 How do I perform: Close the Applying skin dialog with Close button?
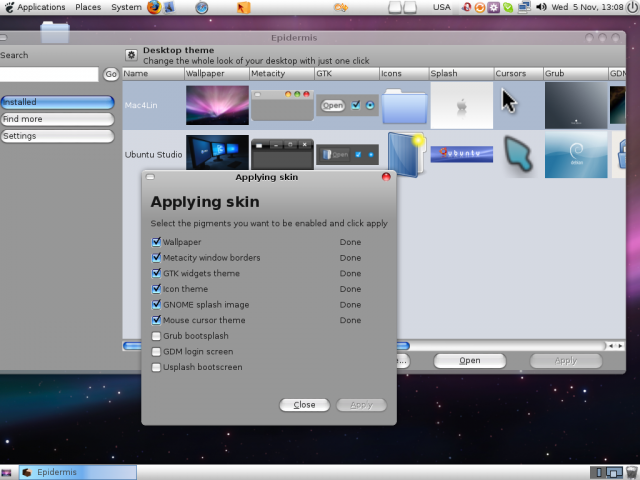point(304,405)
